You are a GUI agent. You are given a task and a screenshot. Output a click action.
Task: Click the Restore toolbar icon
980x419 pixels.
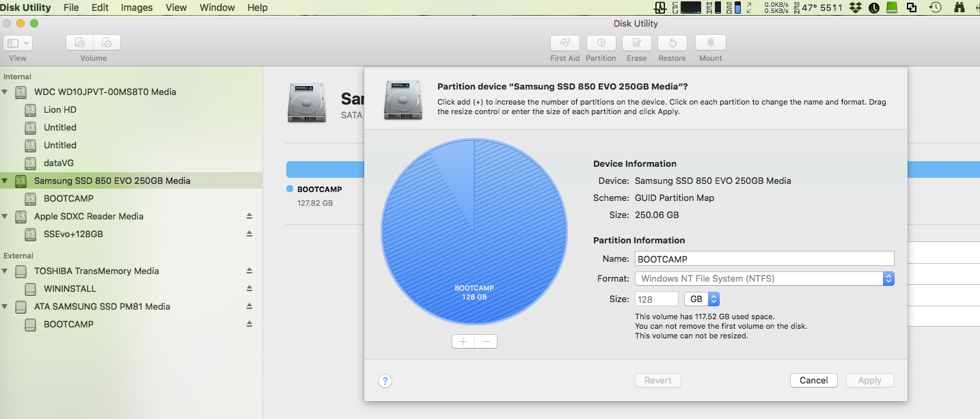pyautogui.click(x=672, y=43)
